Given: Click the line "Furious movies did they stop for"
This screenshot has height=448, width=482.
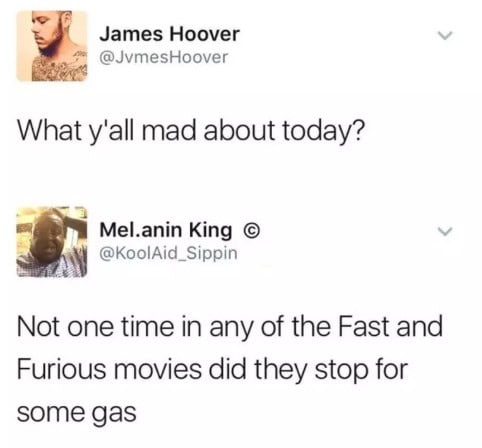Looking at the screenshot, I should tap(212, 370).
